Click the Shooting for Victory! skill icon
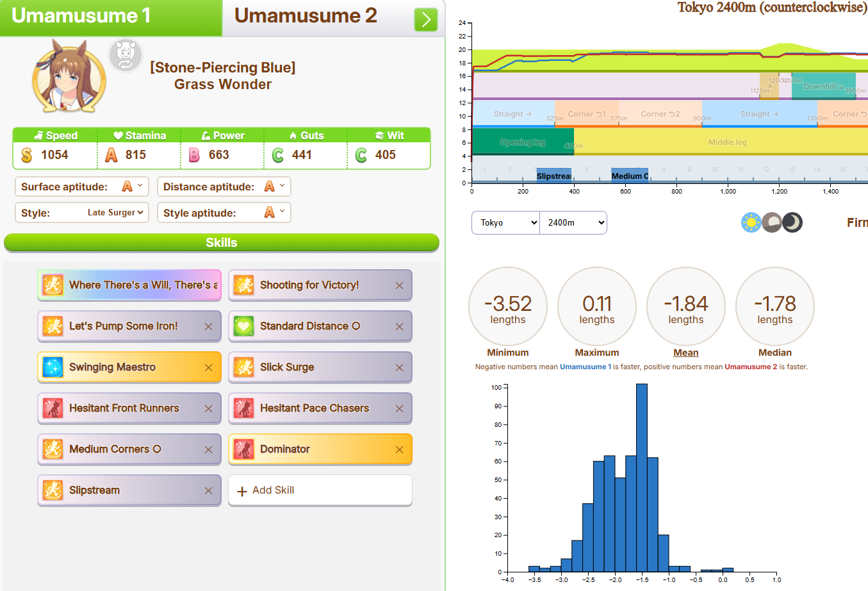 pyautogui.click(x=243, y=285)
